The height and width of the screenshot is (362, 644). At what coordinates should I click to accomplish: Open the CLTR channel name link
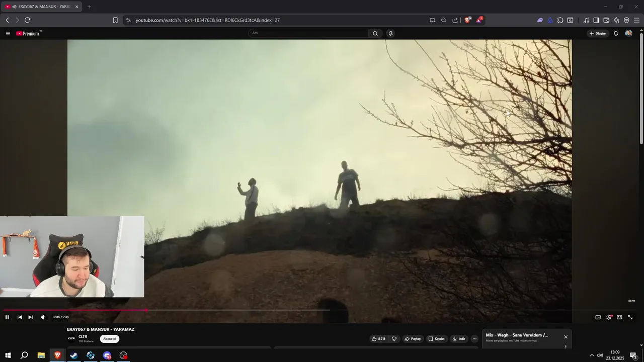[x=83, y=337]
